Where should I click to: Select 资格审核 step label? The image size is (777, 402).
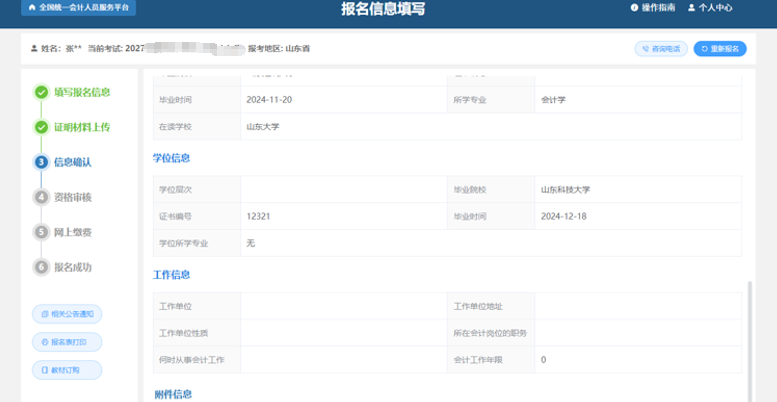point(73,197)
